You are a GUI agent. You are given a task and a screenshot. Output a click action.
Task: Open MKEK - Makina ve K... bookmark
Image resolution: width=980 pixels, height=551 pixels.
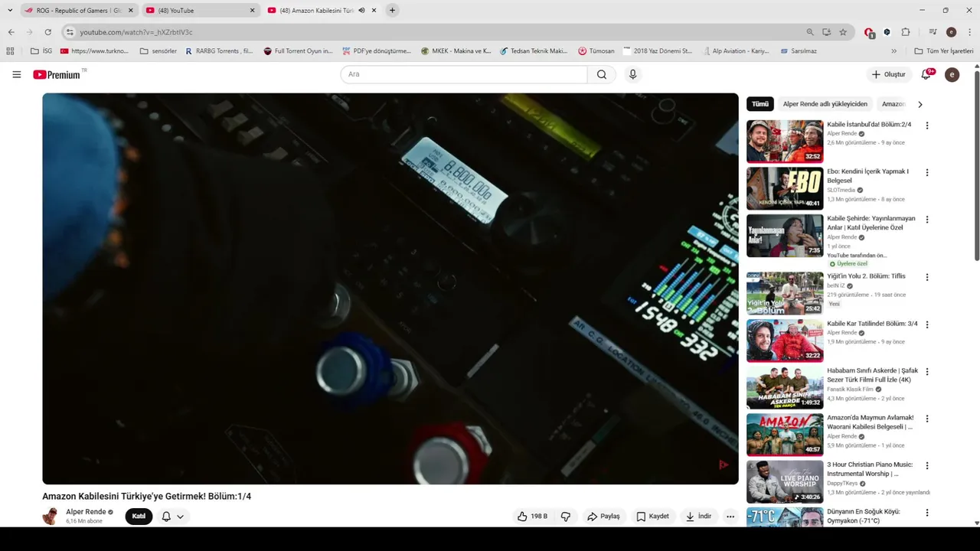point(456,51)
